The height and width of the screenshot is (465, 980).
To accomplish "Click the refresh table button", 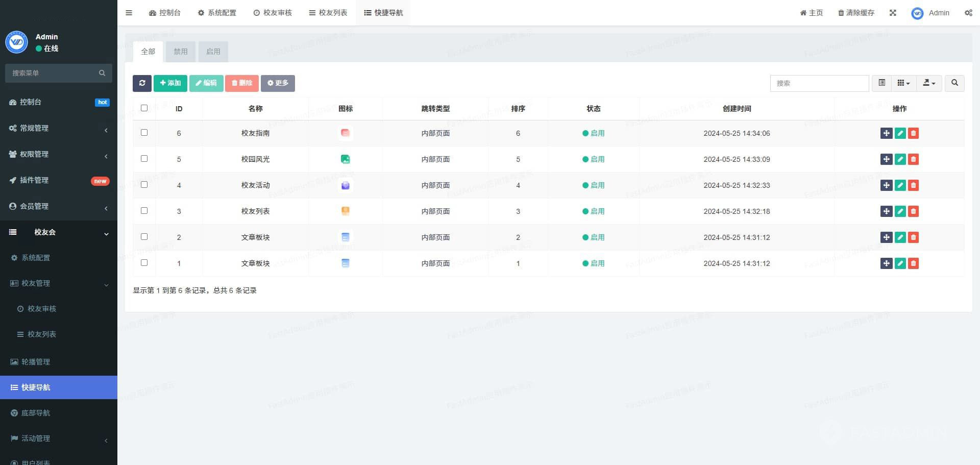I will (x=142, y=83).
